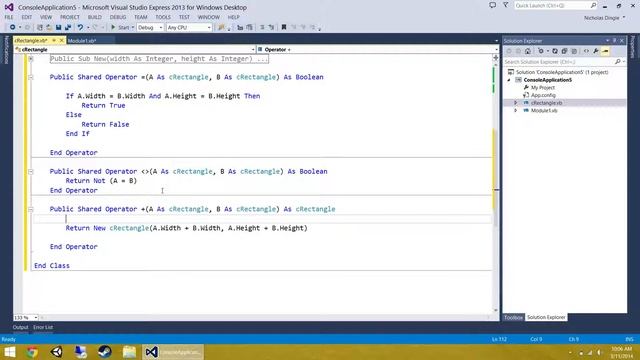Click Collapse All in Solution Explorer
Image resolution: width=640 pixels, height=360 pixels.
pos(564,51)
